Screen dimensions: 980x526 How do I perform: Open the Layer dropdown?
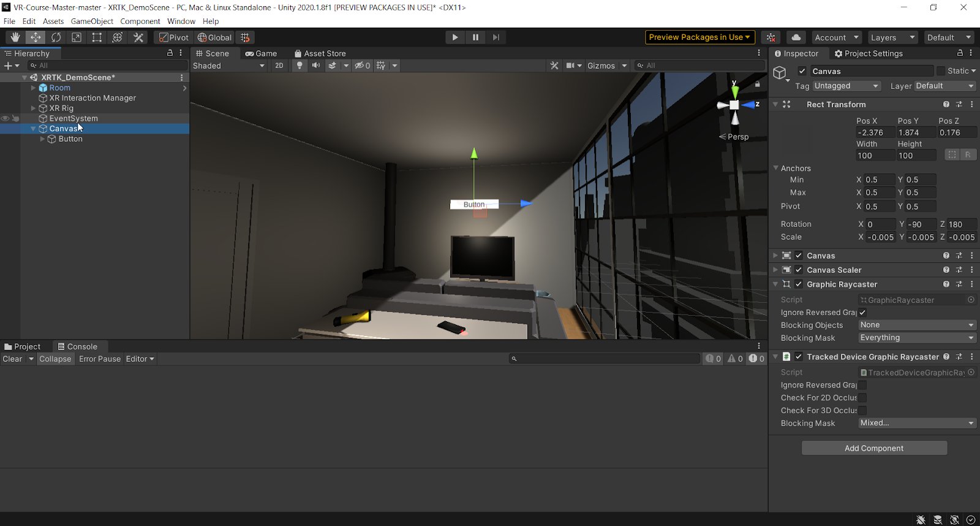click(x=944, y=86)
